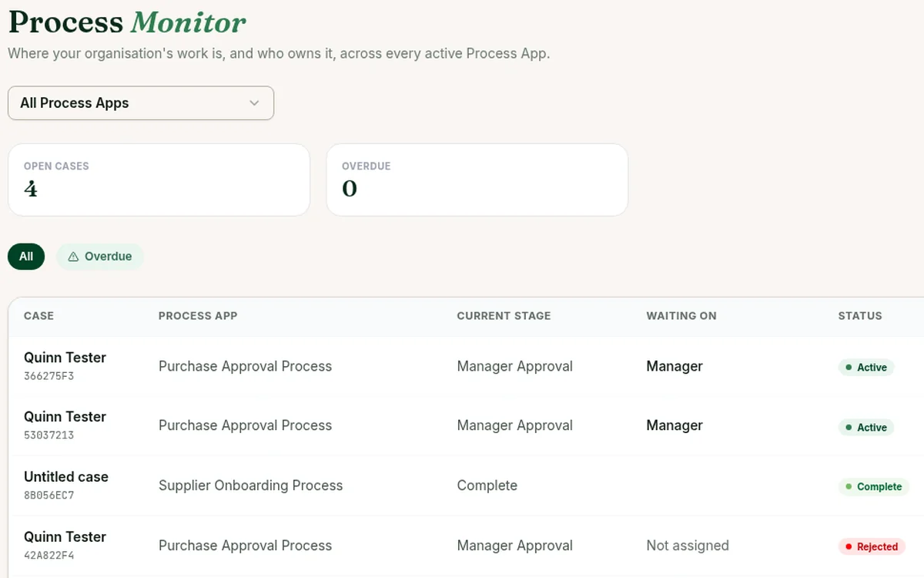Screen dimensions: 924x578
Task: Open the All Process Apps dropdown
Action: click(141, 103)
